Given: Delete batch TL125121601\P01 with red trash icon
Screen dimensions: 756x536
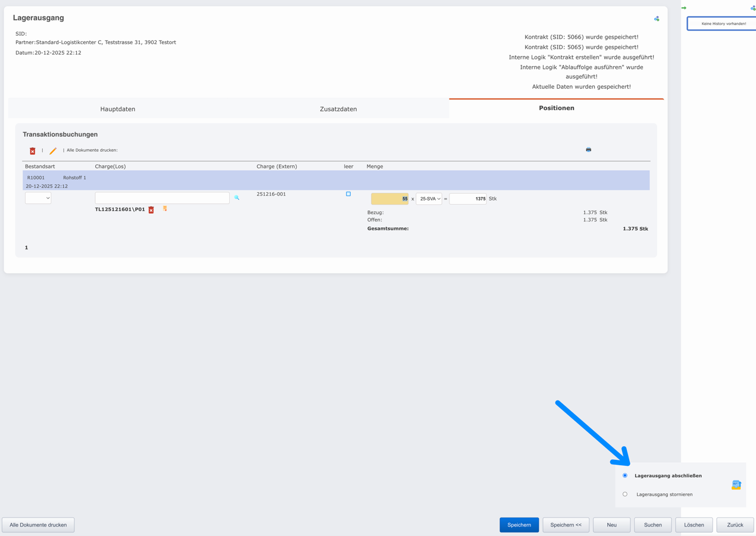Looking at the screenshot, I should click(x=151, y=210).
